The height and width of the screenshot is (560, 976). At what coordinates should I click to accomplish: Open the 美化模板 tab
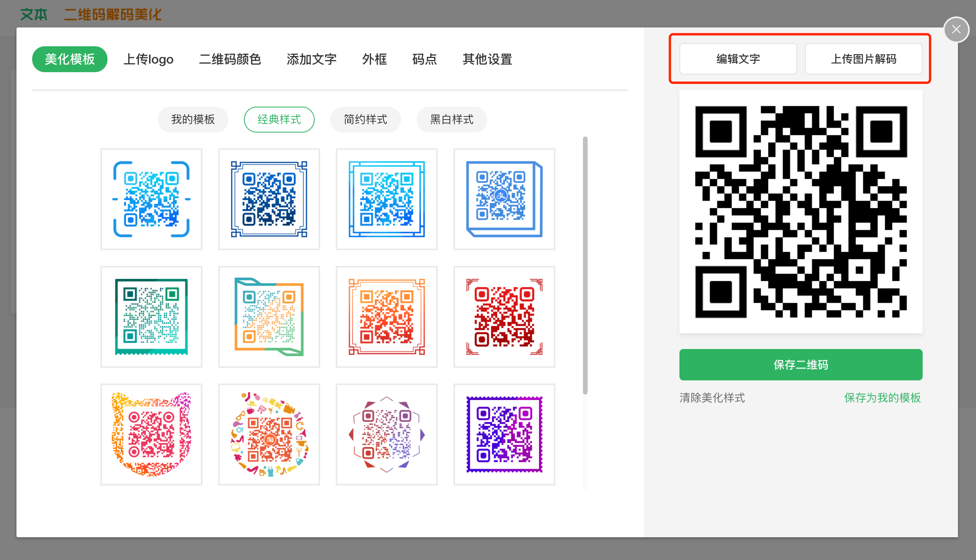click(x=70, y=59)
